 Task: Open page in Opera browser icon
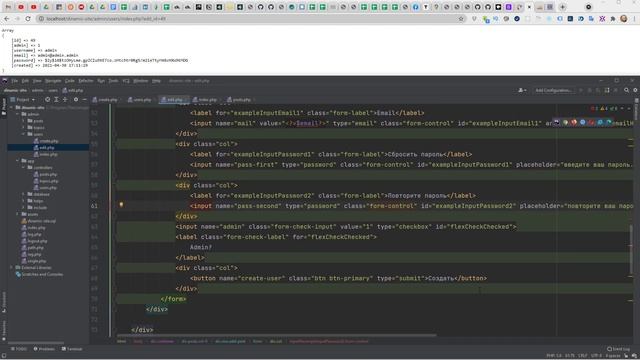click(x=591, y=122)
